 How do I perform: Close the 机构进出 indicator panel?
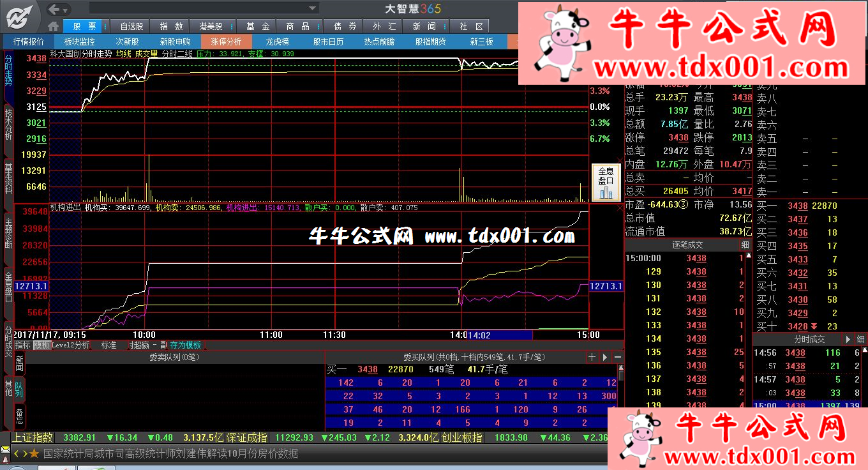619,208
